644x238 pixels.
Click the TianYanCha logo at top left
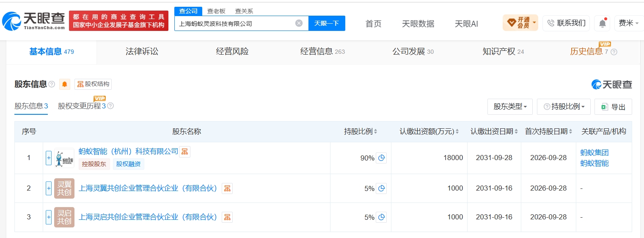[x=33, y=21]
